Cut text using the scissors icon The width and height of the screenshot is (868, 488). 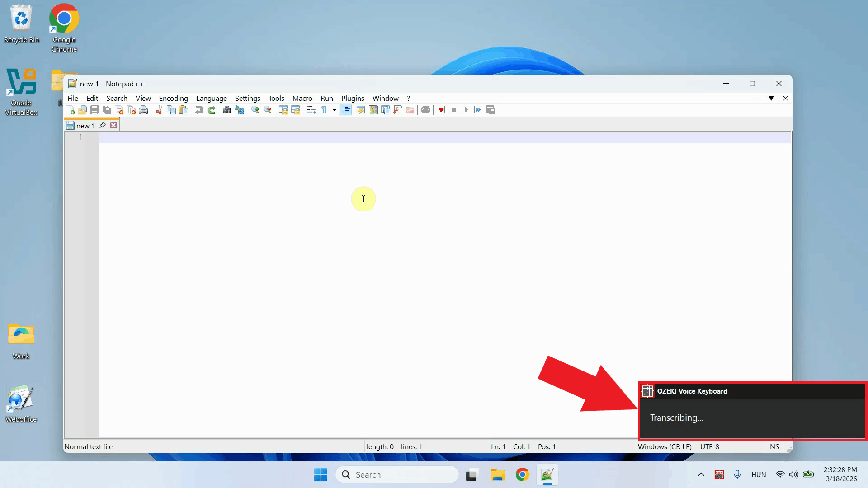point(159,110)
